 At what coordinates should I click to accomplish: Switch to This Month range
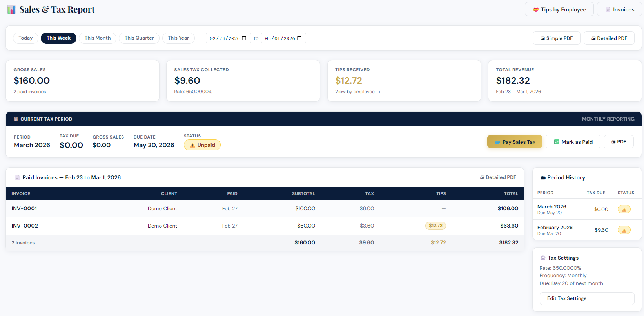[98, 38]
